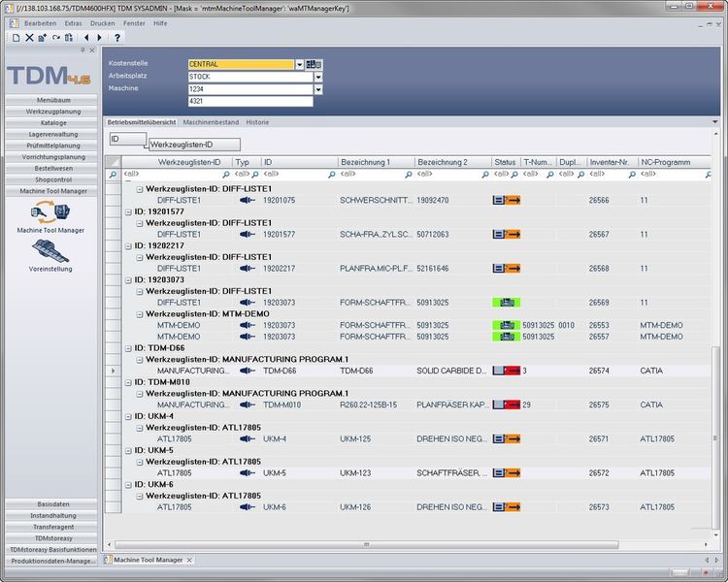Click the Maschine field containing 4321
728x582 pixels.
(250, 101)
